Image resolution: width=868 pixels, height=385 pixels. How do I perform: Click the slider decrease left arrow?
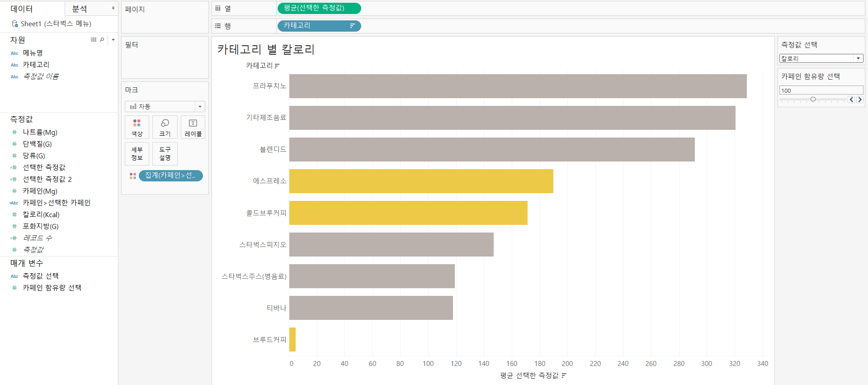point(851,100)
